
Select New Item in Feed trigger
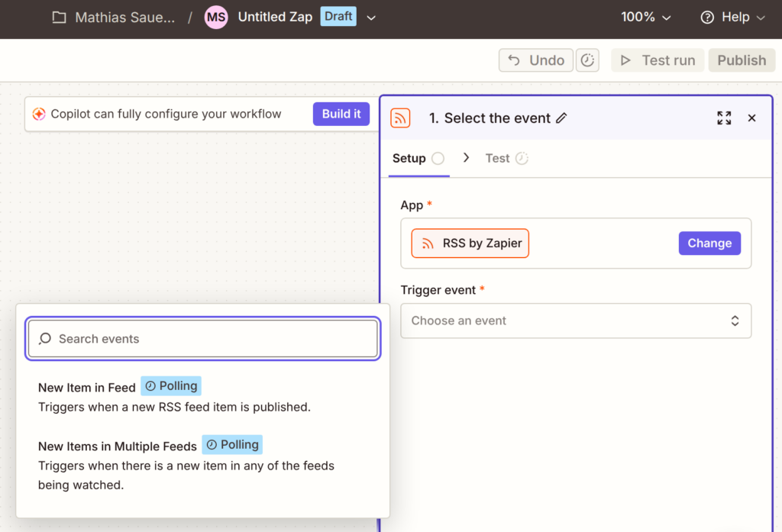(202, 397)
